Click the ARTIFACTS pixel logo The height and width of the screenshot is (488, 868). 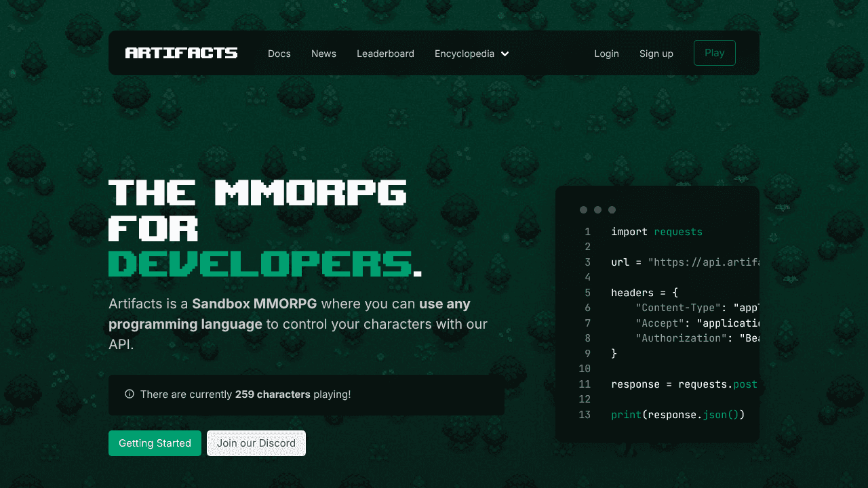point(181,53)
